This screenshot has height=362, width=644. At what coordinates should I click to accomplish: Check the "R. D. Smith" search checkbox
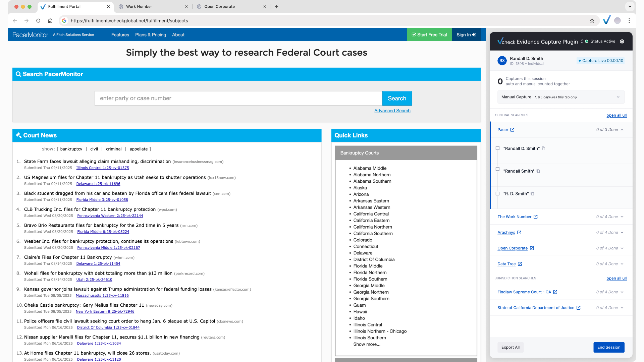tap(498, 193)
